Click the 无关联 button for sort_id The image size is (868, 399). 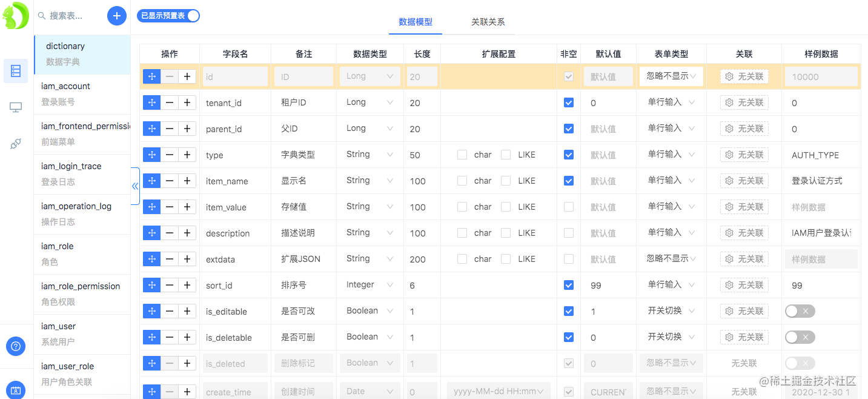tap(744, 286)
